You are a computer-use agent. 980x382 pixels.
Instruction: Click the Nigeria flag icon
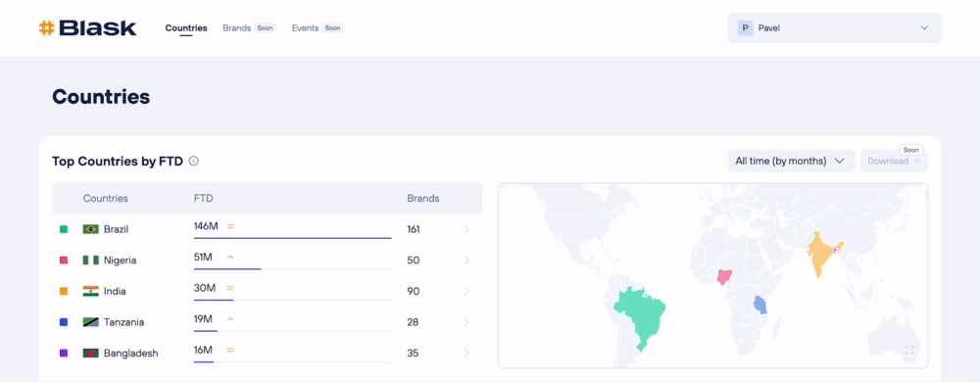[x=90, y=261]
